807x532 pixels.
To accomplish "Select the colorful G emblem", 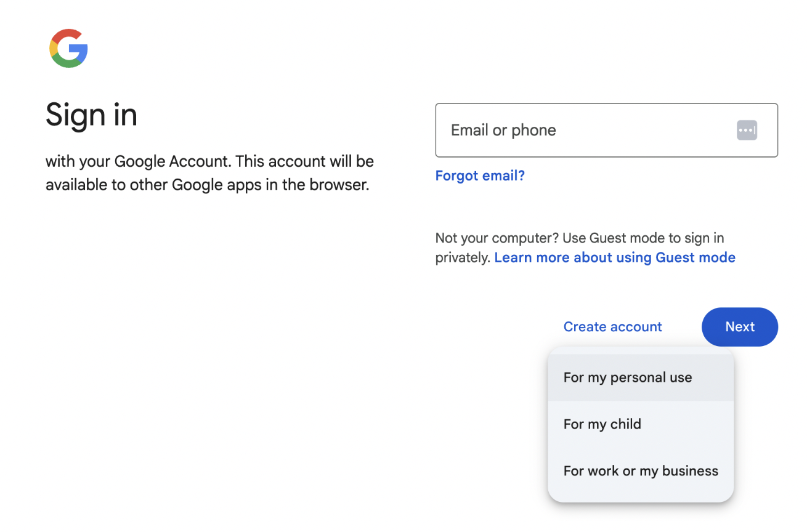I will pos(68,49).
